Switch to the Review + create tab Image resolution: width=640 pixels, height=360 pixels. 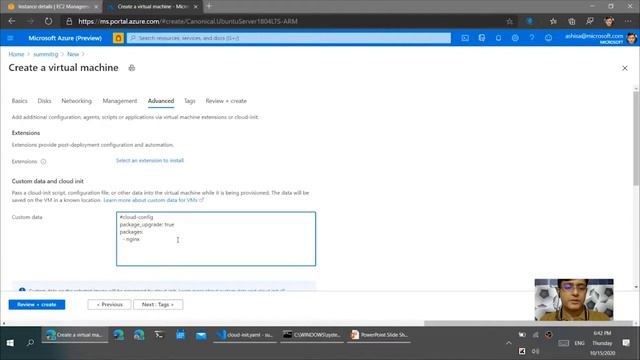pyautogui.click(x=226, y=101)
